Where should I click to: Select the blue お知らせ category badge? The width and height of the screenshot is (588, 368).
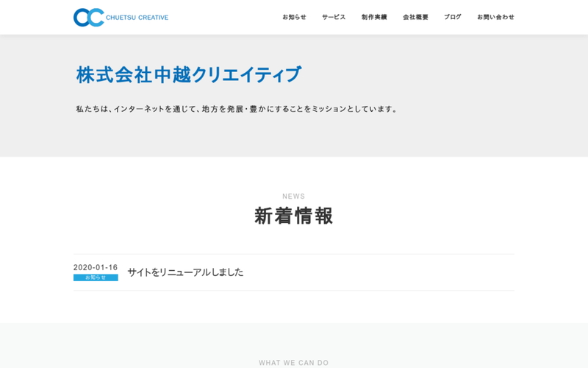96,277
